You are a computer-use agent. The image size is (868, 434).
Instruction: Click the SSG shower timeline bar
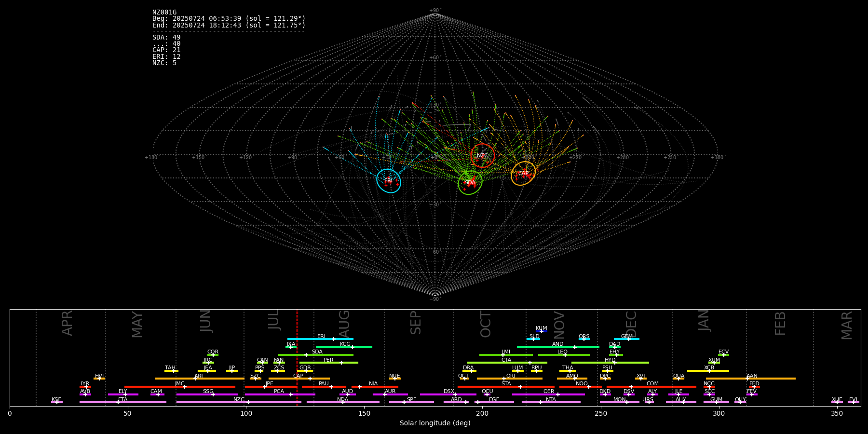coord(207,394)
